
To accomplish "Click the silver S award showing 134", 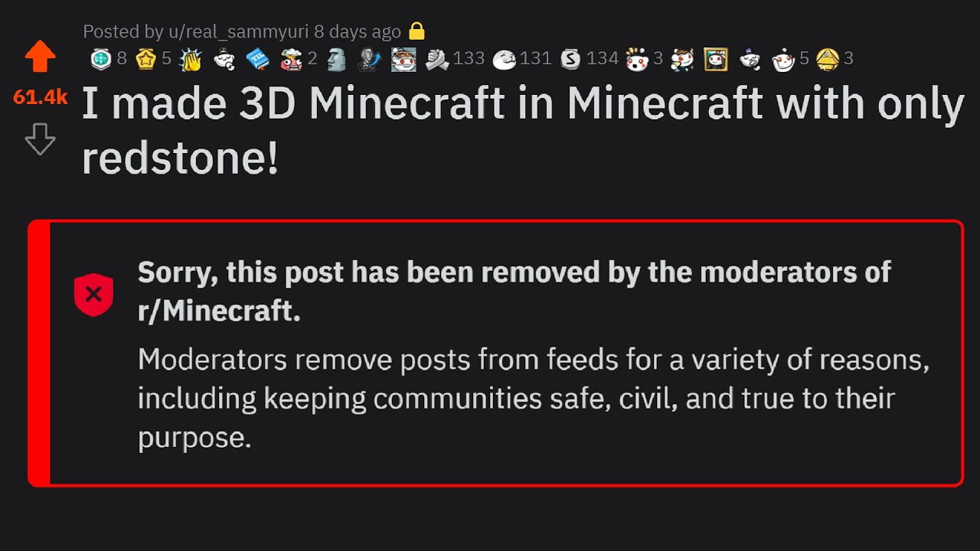I will [x=571, y=59].
